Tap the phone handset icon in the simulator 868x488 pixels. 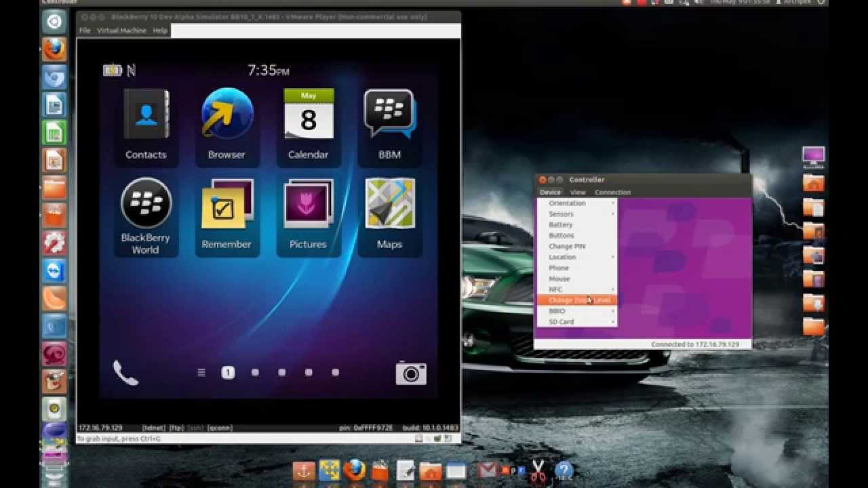[x=125, y=373]
